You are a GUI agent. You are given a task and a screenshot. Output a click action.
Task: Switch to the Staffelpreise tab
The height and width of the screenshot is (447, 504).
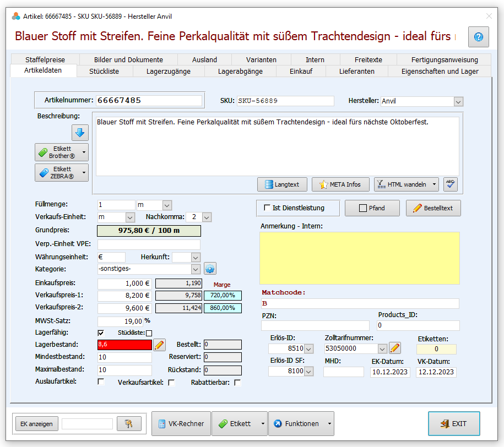point(45,60)
